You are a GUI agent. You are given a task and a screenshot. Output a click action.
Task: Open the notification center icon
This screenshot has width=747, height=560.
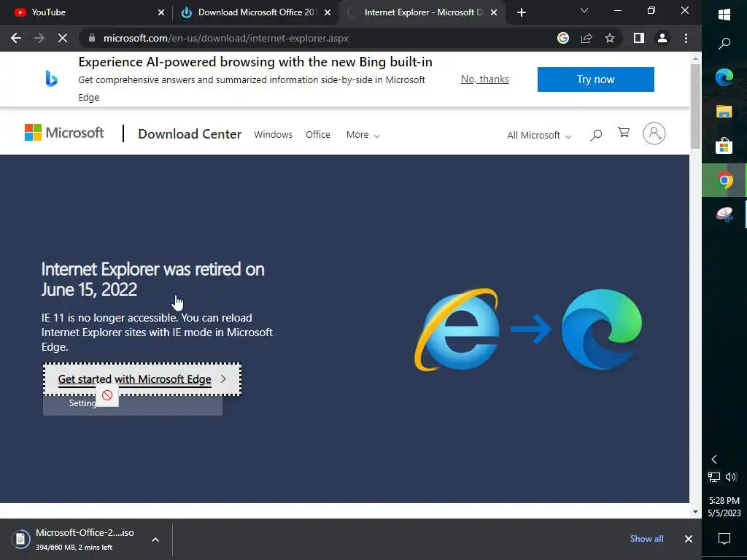724,539
